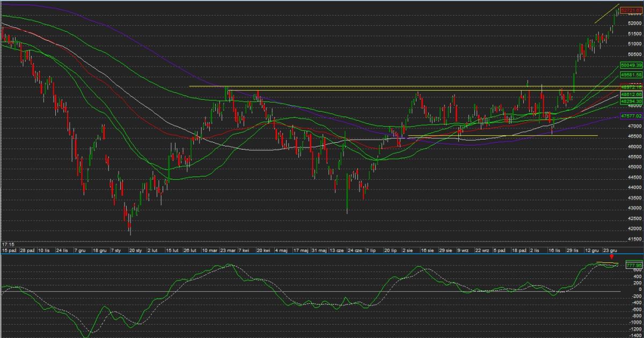Click the purple 47577.02 moving average label
Image resolution: width=644 pixels, height=338 pixels.
(631, 115)
